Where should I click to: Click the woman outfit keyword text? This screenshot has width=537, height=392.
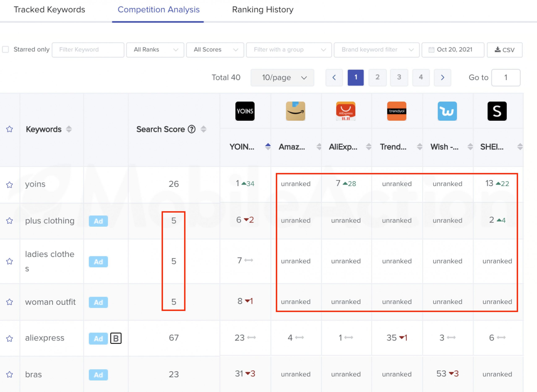pyautogui.click(x=50, y=302)
